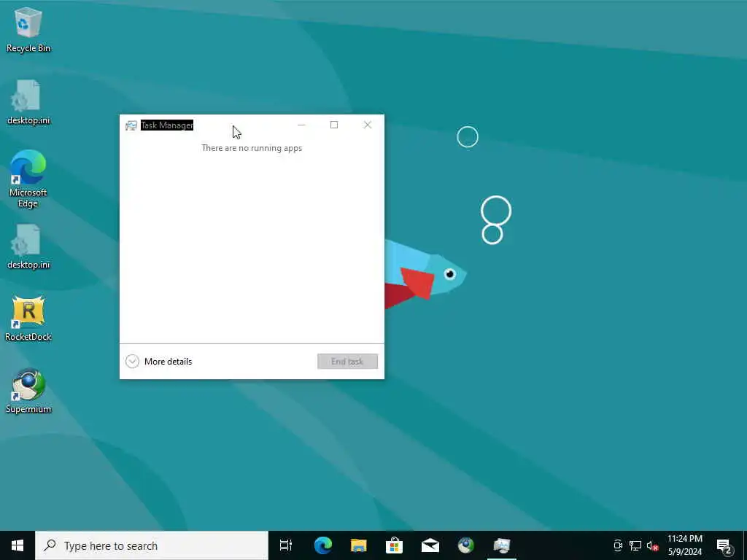The width and height of the screenshot is (747, 560).
Task: Select the Recycle Bin desktop icon
Action: (x=28, y=30)
